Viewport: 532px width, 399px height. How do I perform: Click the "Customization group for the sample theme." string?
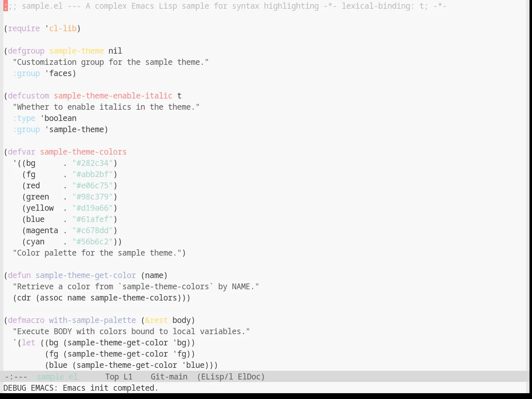(111, 62)
